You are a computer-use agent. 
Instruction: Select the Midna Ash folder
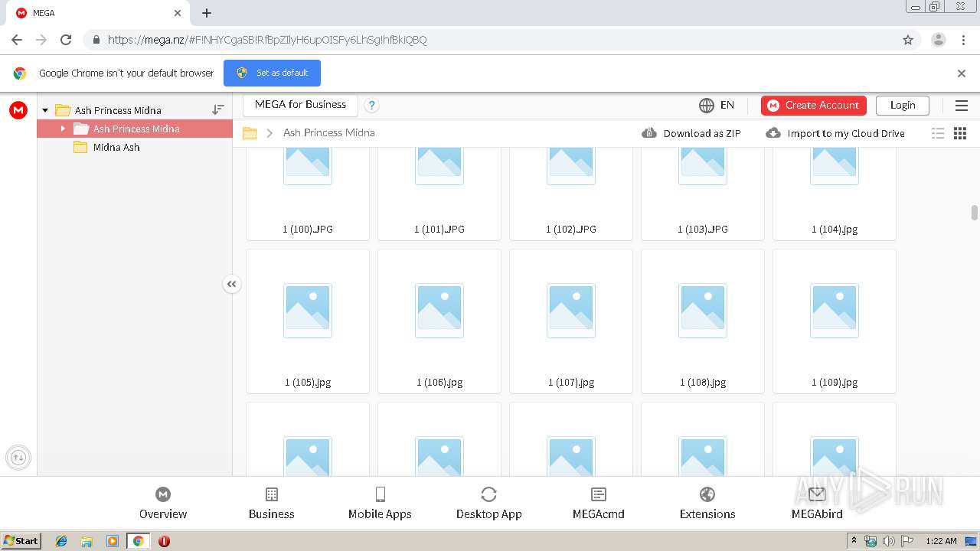tap(116, 147)
